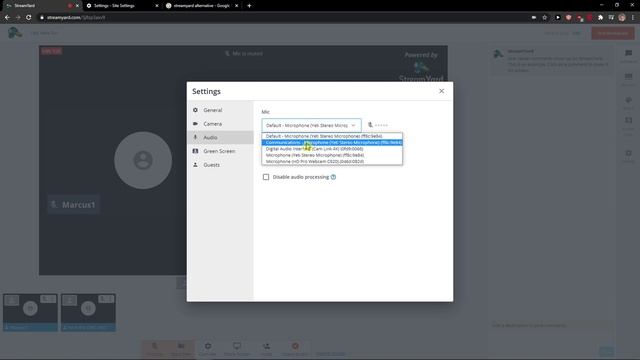Image resolution: width=640 pixels, height=360 pixels.
Task: Click camera icon next to Camera
Action: pos(196,124)
